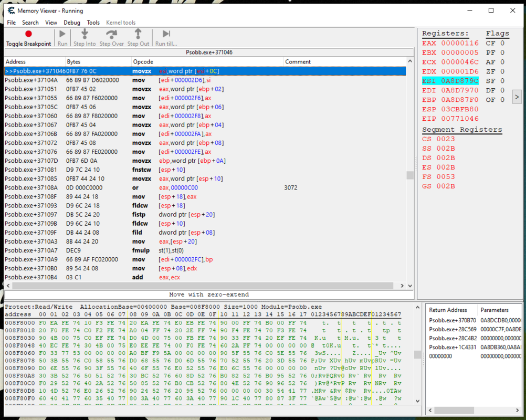526x420 pixels.
Task: Click the EDX register value 000001D6
Action: (460, 71)
